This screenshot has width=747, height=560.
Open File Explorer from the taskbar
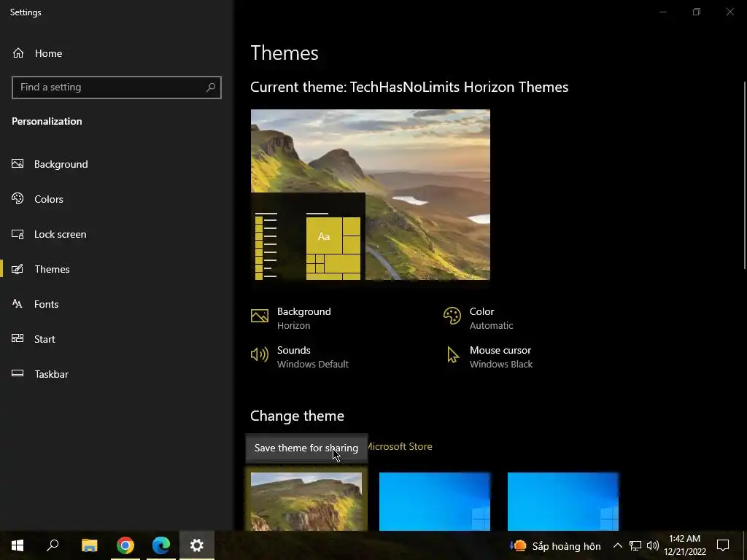89,545
